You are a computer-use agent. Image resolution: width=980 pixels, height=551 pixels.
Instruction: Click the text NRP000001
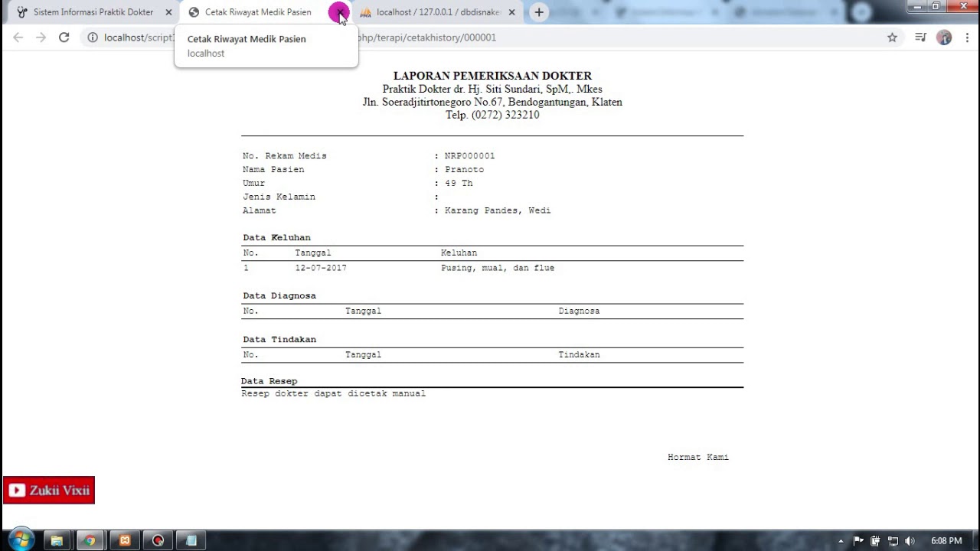(x=469, y=156)
